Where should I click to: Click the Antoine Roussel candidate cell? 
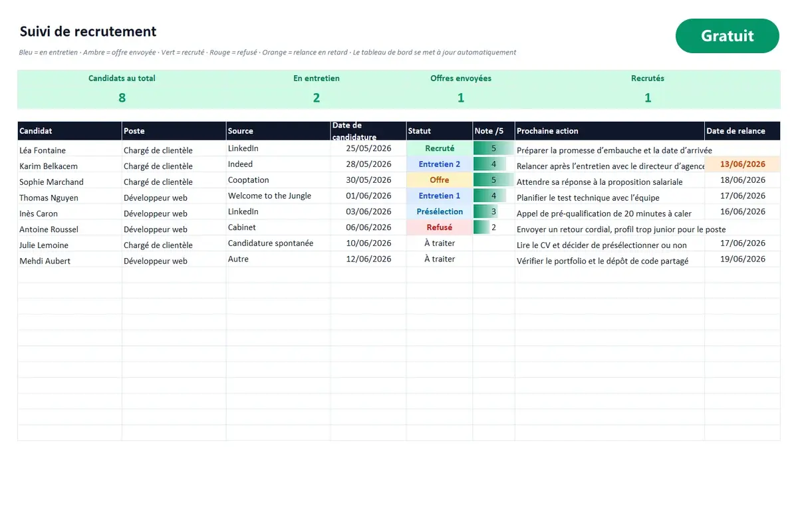tap(70, 229)
